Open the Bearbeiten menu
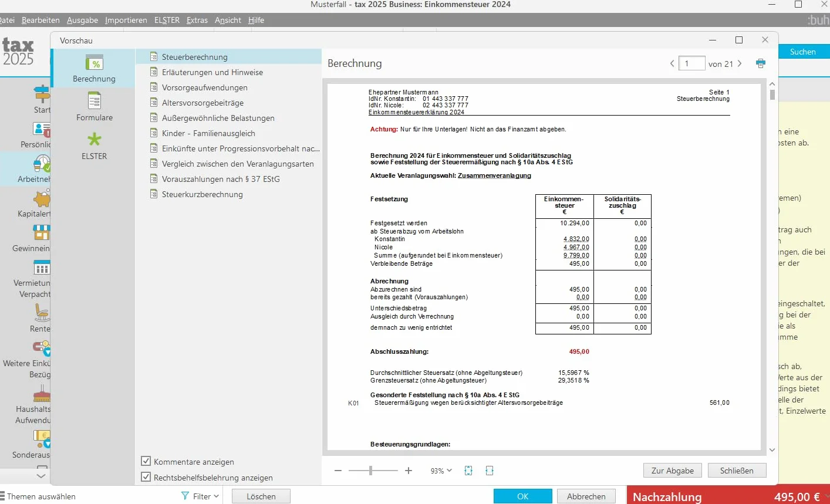The height and width of the screenshot is (504, 830). (41, 20)
